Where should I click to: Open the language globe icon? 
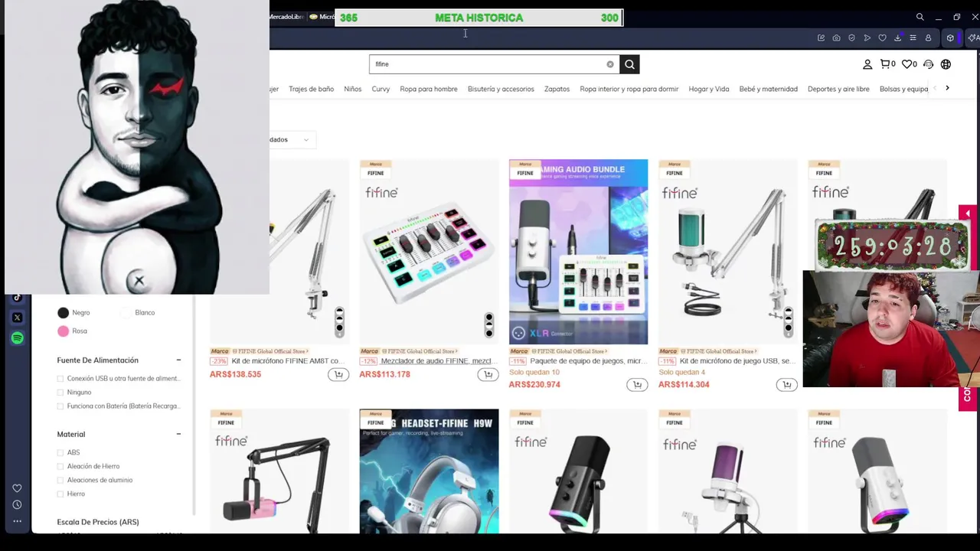(x=946, y=64)
